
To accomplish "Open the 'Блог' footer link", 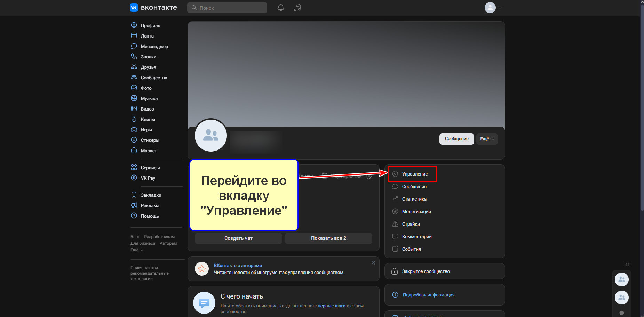I will pos(135,237).
